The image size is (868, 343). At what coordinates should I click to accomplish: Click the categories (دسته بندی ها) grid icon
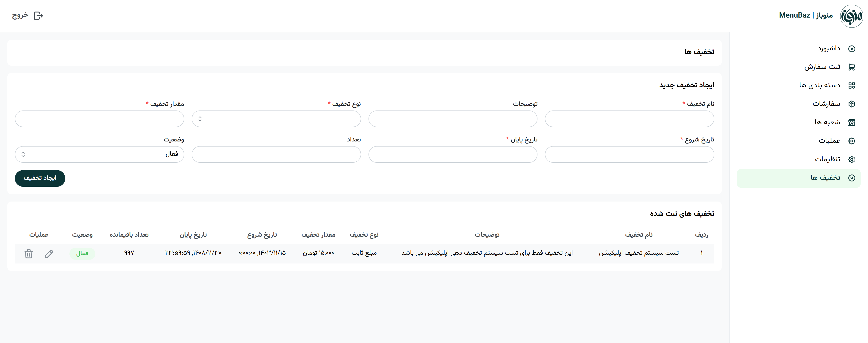click(852, 86)
